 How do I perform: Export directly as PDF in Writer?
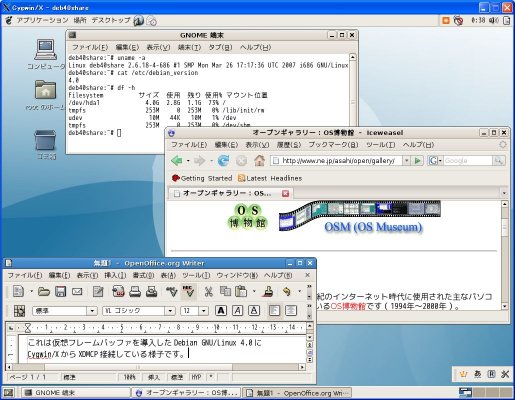pyautogui.click(x=118, y=292)
